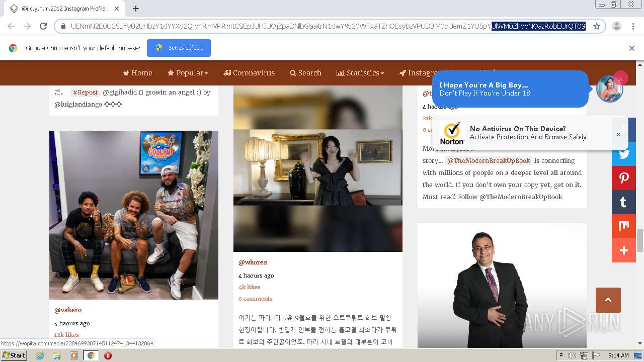This screenshot has width=644, height=362.
Task: Click '12k likes' under vakero post
Action: coord(66,335)
